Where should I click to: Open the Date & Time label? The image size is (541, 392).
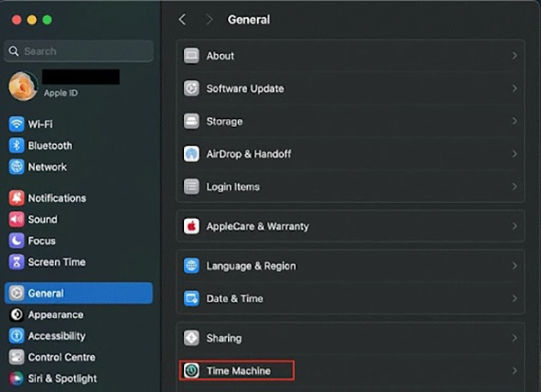pos(234,298)
